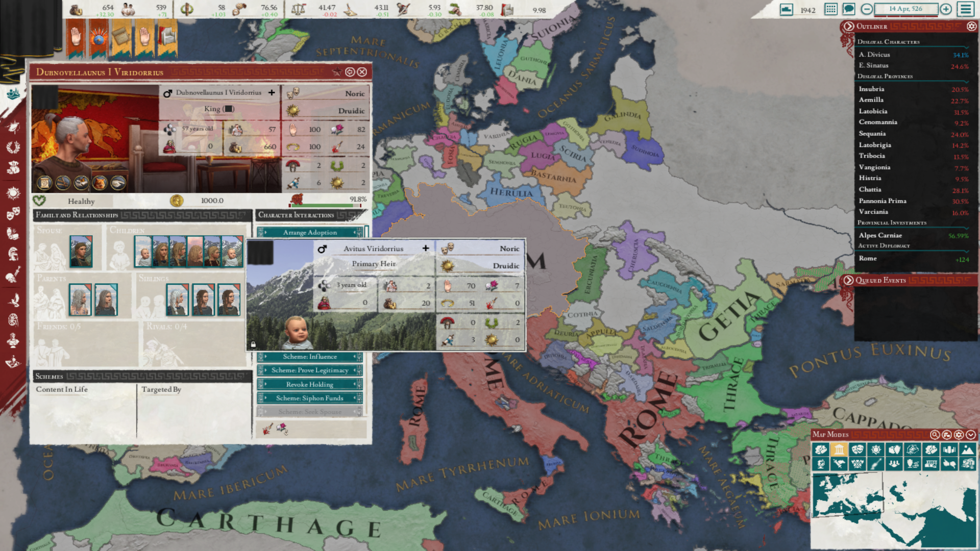Select the spouse portrait
Image resolution: width=980 pixels, height=551 pixels.
(81, 252)
